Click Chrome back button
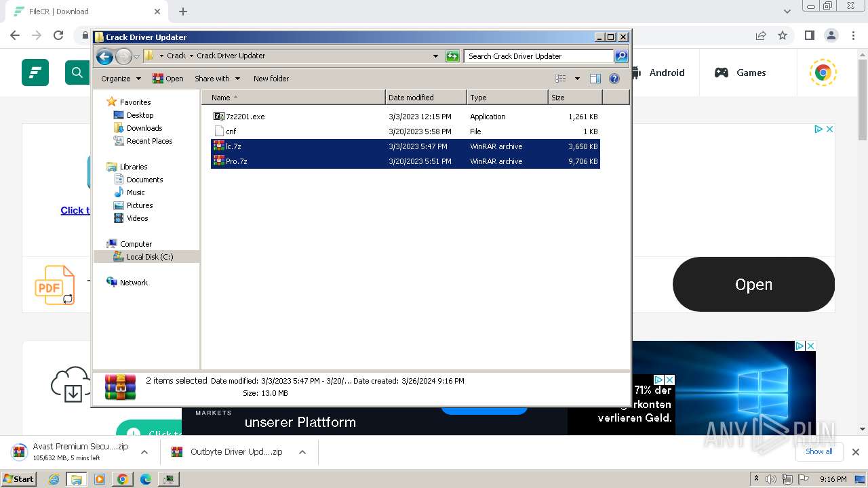This screenshot has height=488, width=868. (15, 35)
